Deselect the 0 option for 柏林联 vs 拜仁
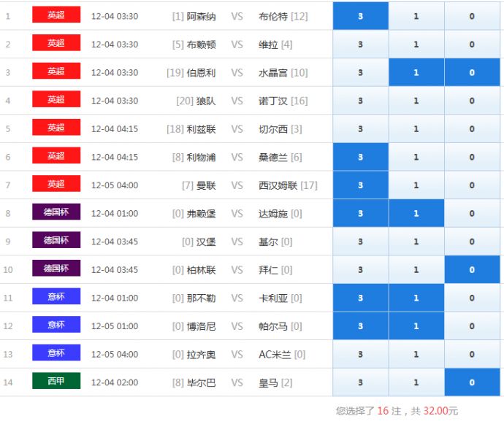The width and height of the screenshot is (504, 424). tap(472, 270)
